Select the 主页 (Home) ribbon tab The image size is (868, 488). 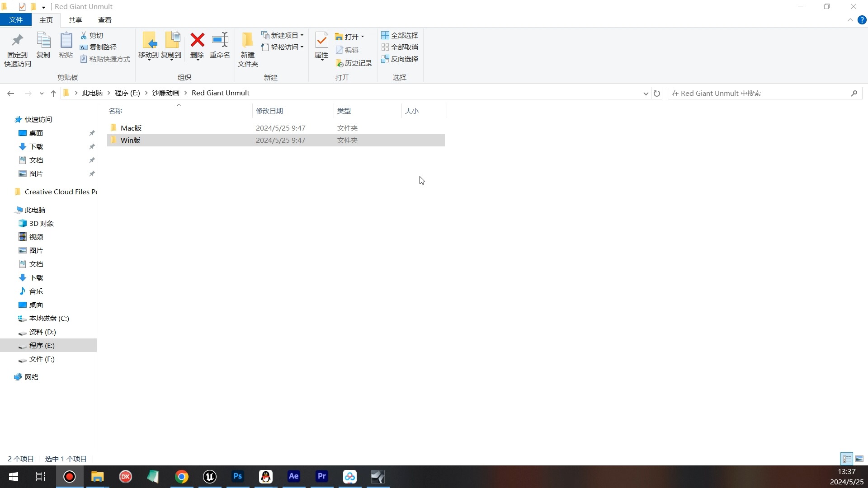[x=46, y=20]
